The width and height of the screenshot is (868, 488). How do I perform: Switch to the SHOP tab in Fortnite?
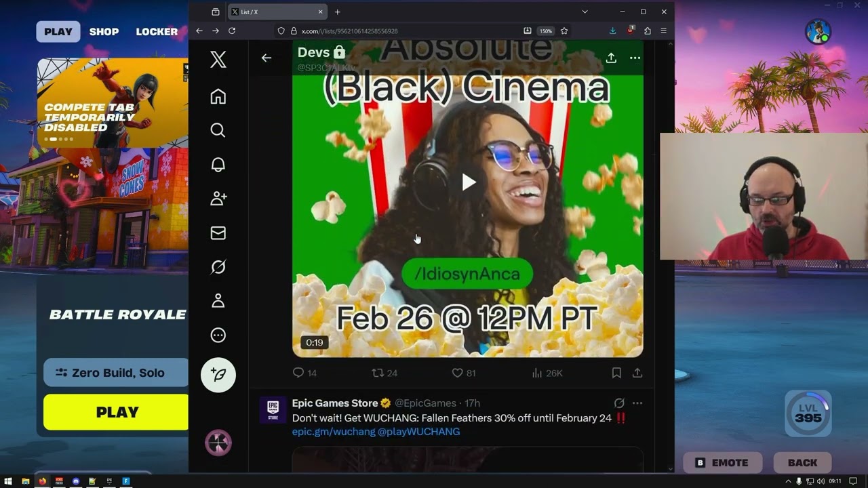pos(104,32)
